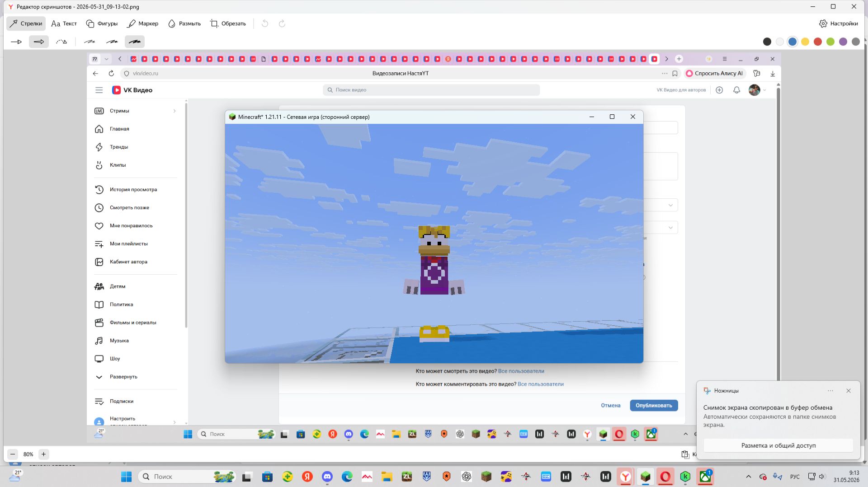The height and width of the screenshot is (487, 868).
Task: Click the undo arrow in the editor toolbar
Action: click(x=265, y=23)
